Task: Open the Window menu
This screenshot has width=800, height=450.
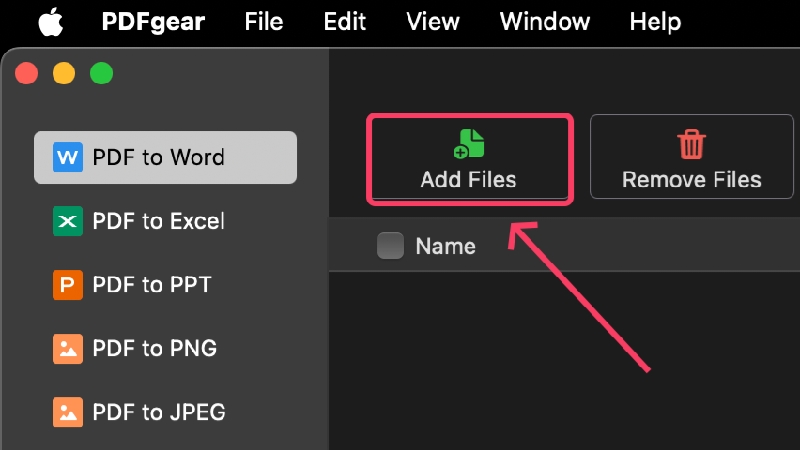Action: [544, 22]
